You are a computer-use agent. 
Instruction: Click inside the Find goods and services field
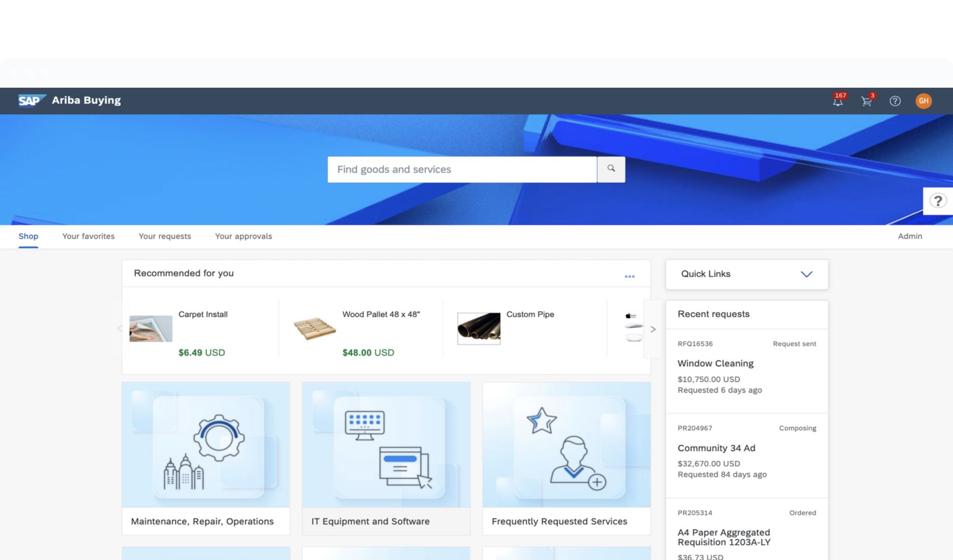[458, 169]
